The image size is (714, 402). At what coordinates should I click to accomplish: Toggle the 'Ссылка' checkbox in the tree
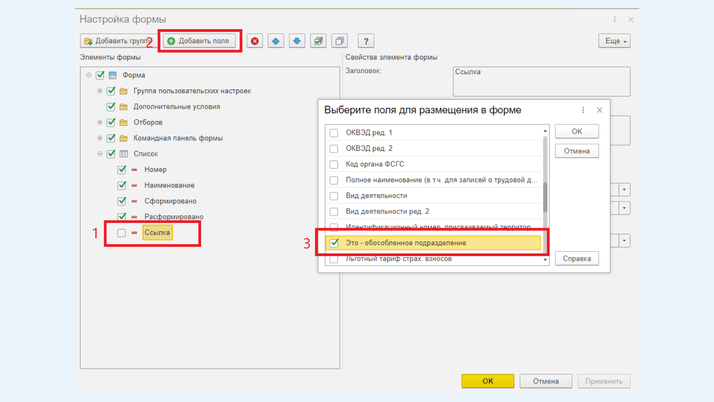click(122, 233)
